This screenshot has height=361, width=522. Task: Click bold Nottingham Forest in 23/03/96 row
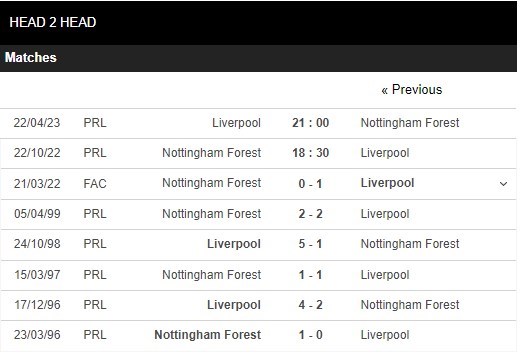[x=208, y=335]
